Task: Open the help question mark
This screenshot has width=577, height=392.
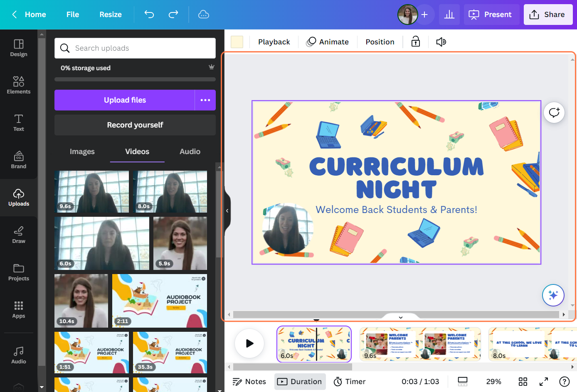Action: (x=564, y=381)
